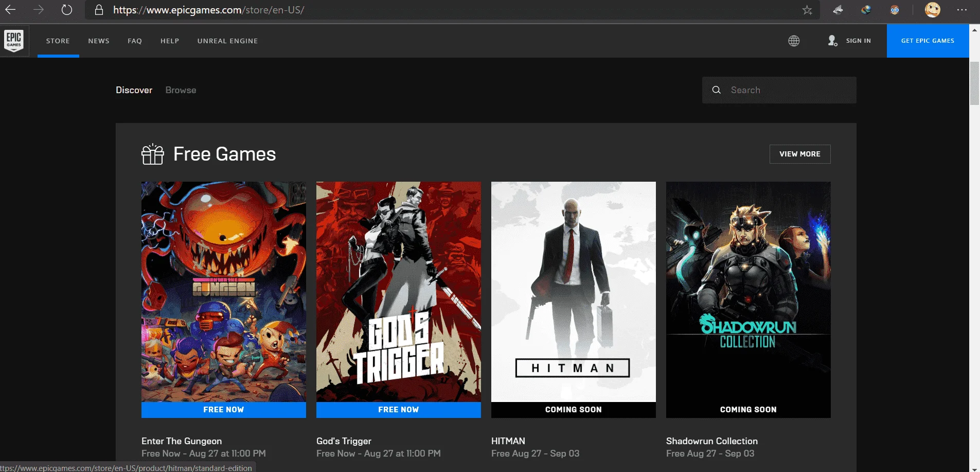The width and height of the screenshot is (980, 472).
Task: Open the Shadowrun Collection cover art
Action: point(749,292)
